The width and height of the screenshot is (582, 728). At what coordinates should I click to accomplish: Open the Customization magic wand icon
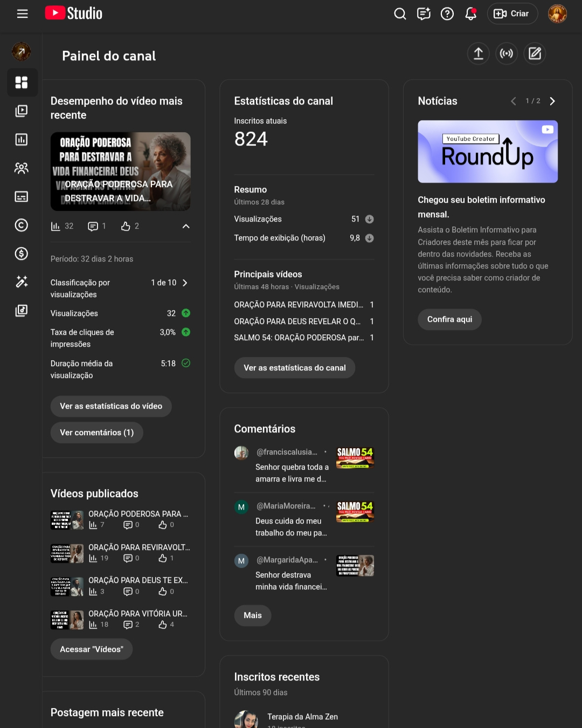[x=22, y=282]
